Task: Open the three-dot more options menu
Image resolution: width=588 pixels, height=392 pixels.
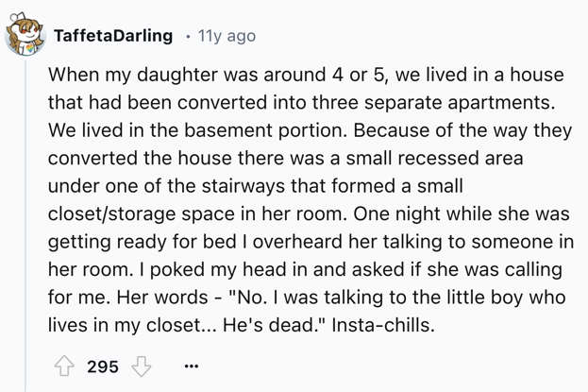Action: click(x=192, y=366)
